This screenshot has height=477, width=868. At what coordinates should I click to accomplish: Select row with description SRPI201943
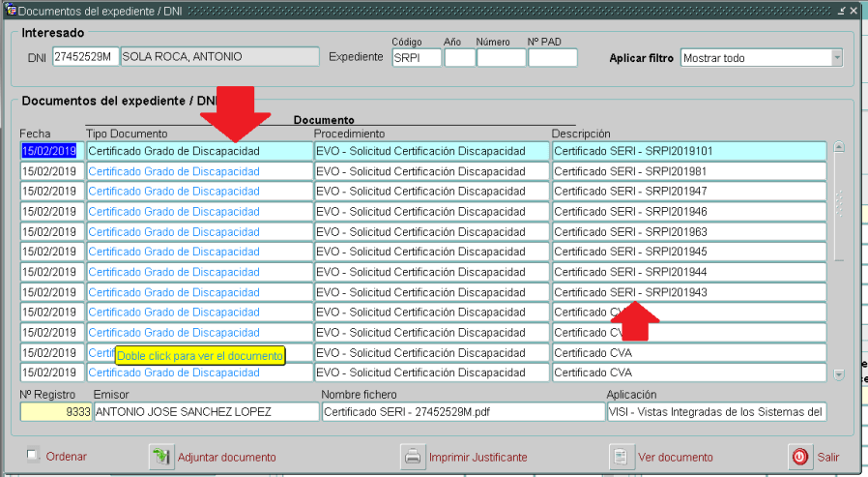[x=688, y=292]
